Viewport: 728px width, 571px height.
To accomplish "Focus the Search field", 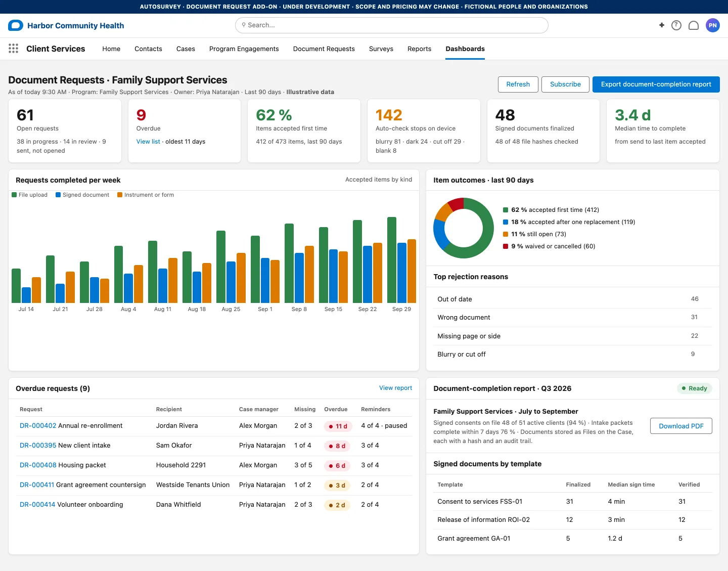I will (x=392, y=25).
